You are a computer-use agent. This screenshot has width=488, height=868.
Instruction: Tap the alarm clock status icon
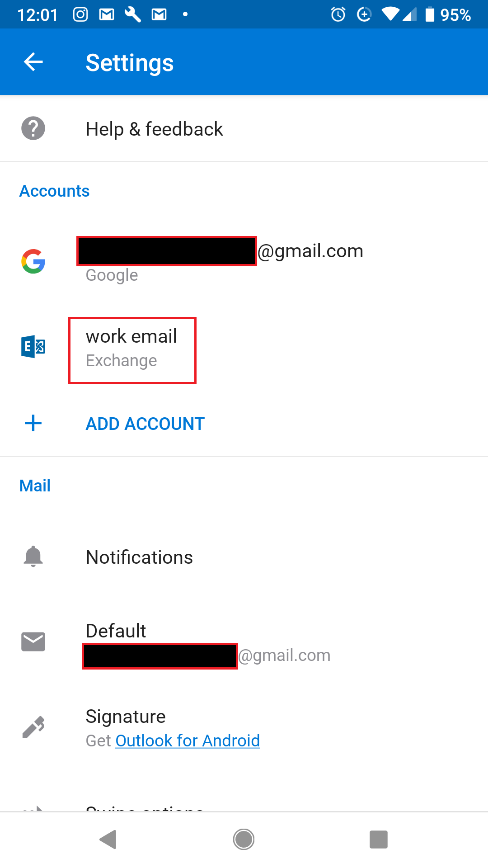[x=338, y=14]
